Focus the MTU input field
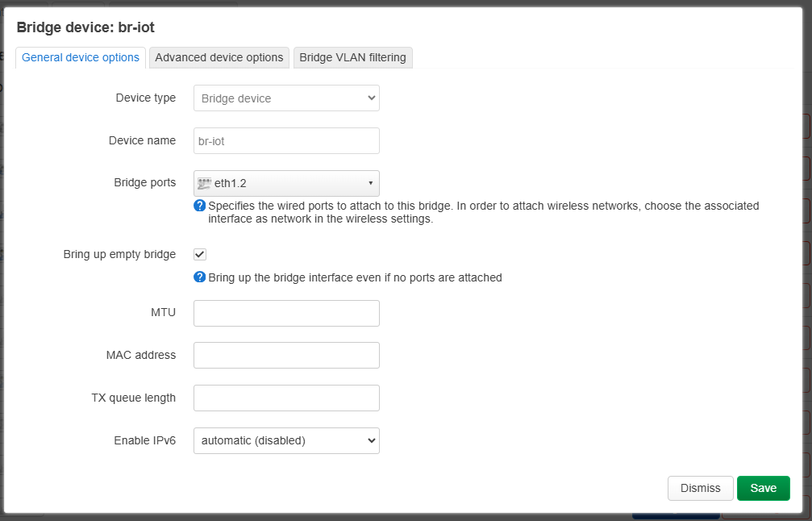Viewport: 812px width, 521px height. click(286, 313)
